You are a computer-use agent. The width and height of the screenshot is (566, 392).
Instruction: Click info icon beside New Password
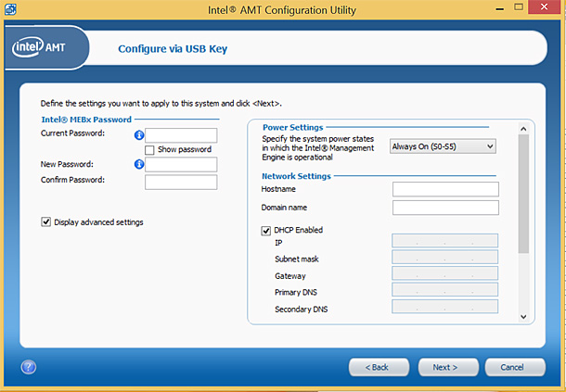click(139, 165)
